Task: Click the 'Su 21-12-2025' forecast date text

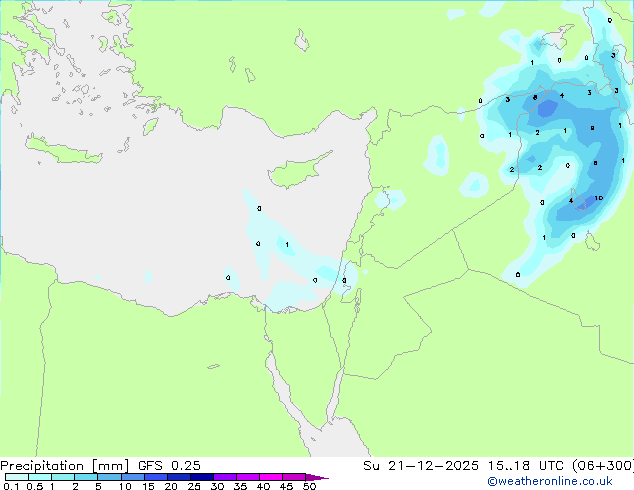Action: pos(421,466)
